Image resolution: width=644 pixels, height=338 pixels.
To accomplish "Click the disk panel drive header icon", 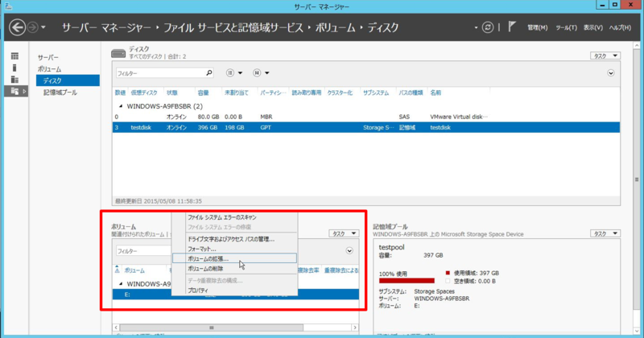I will (x=118, y=53).
